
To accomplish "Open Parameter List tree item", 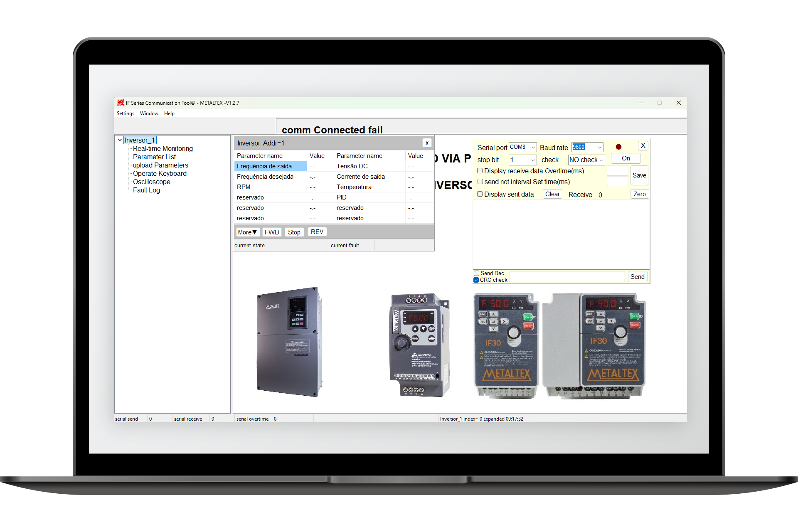I will [x=154, y=157].
